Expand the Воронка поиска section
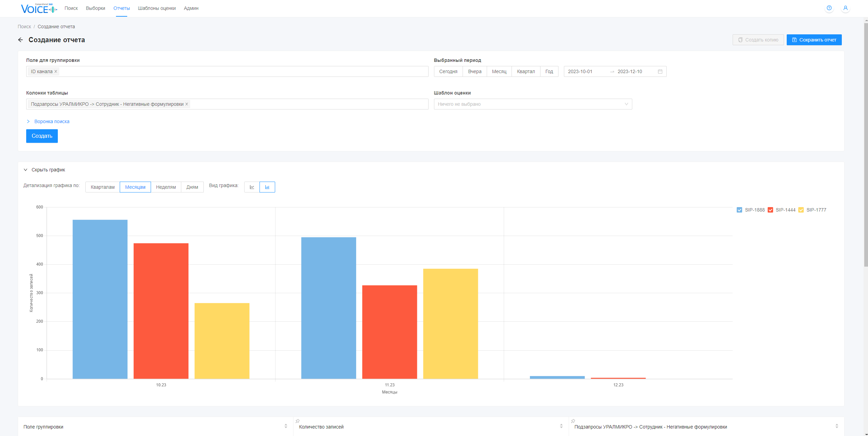 click(52, 121)
